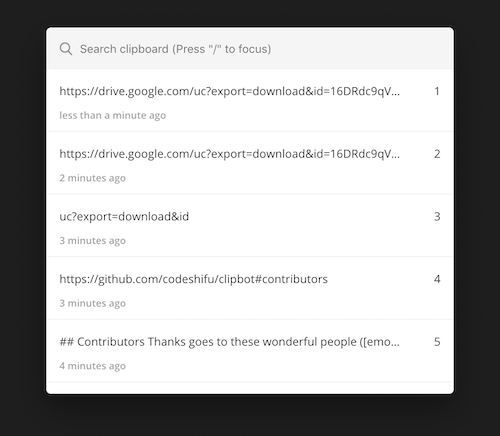Click '3 minutes ago' under the uc?export entry
The height and width of the screenshot is (436, 500).
tap(93, 241)
